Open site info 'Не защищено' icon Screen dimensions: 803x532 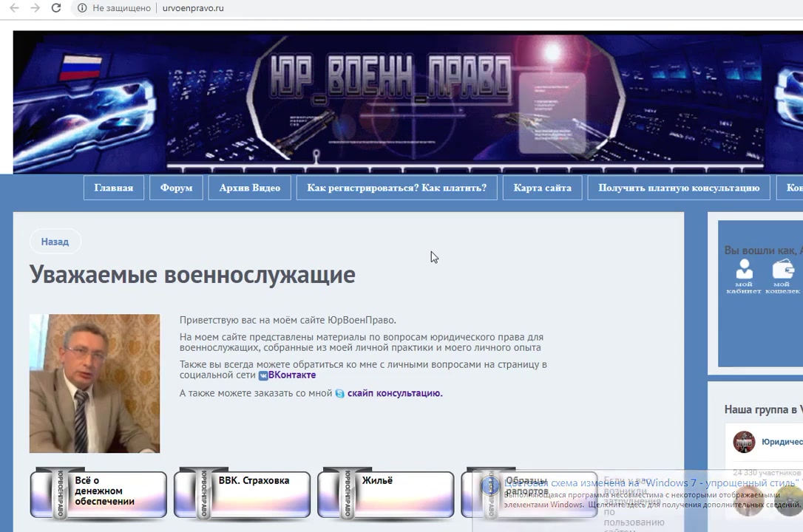[x=82, y=8]
